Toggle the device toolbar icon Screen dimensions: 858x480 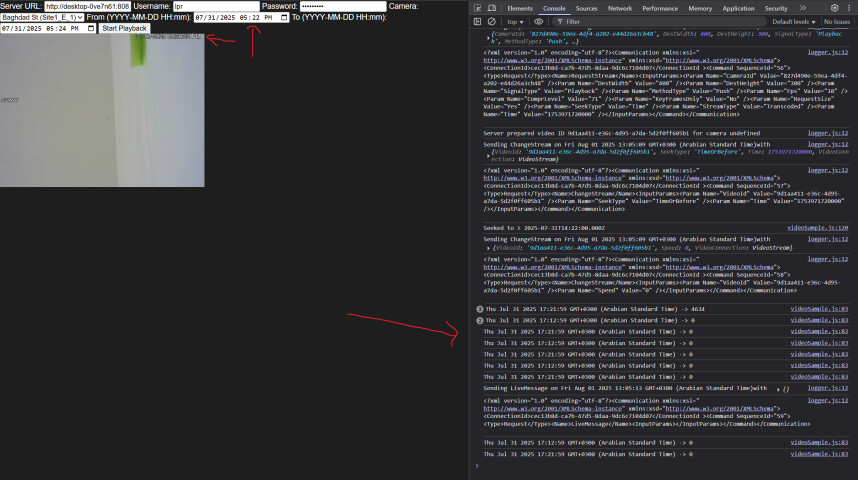[x=492, y=8]
